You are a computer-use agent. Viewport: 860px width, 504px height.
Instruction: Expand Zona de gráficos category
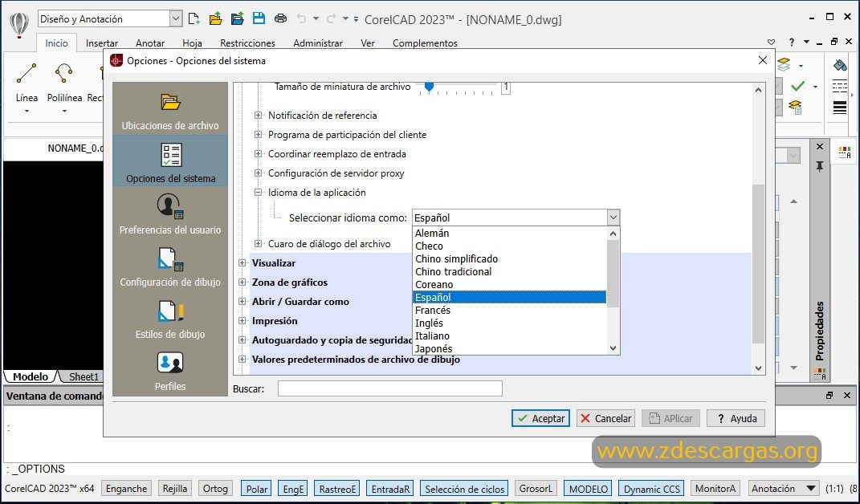pos(242,282)
